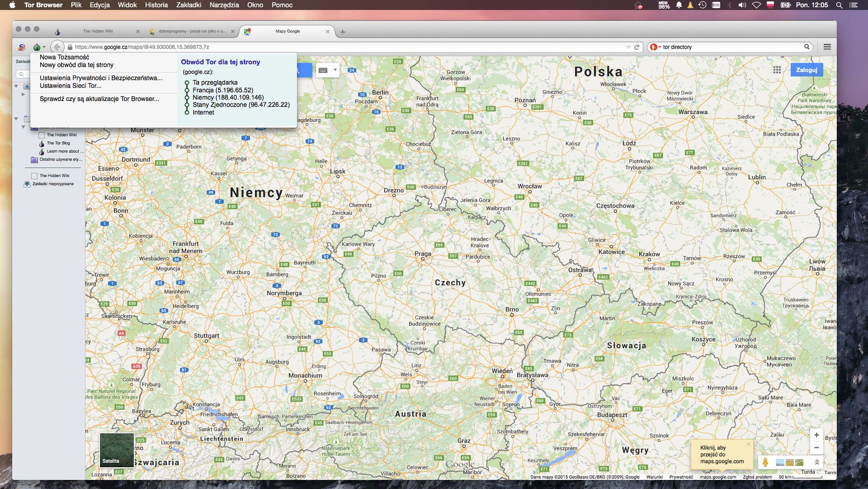
Task: Open Ustawienia Sieci Tor
Action: tap(71, 85)
